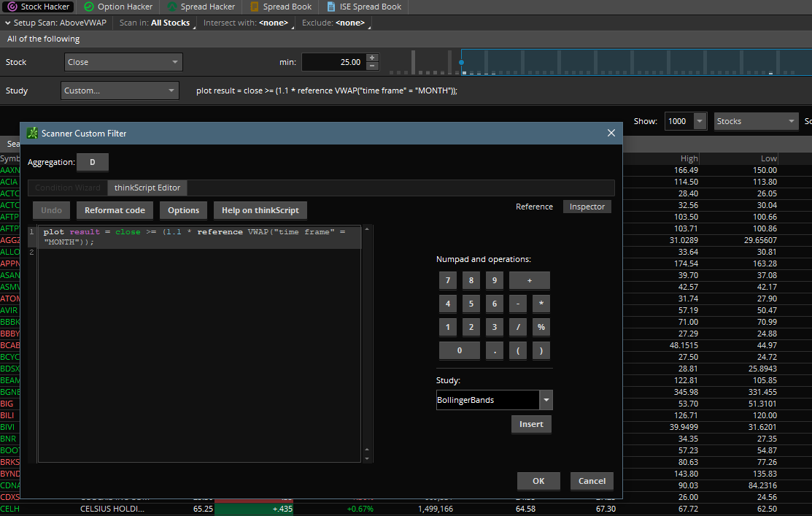Cancel the Scanner Custom Filter dialog
The height and width of the screenshot is (516, 812).
click(x=592, y=481)
